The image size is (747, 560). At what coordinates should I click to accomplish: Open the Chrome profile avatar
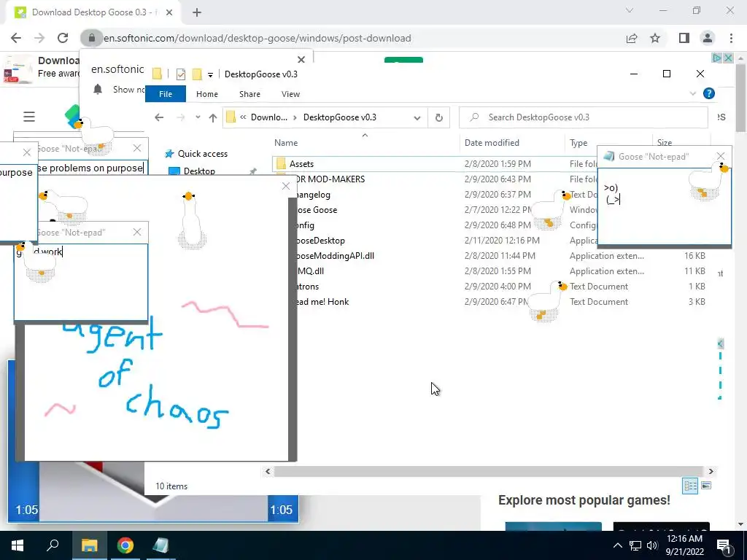point(708,38)
